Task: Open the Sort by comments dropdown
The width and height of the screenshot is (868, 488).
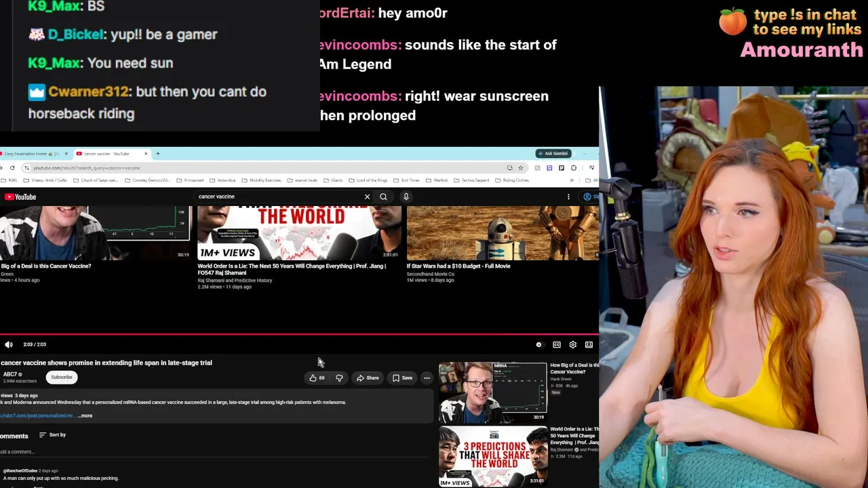Action: pyautogui.click(x=52, y=434)
